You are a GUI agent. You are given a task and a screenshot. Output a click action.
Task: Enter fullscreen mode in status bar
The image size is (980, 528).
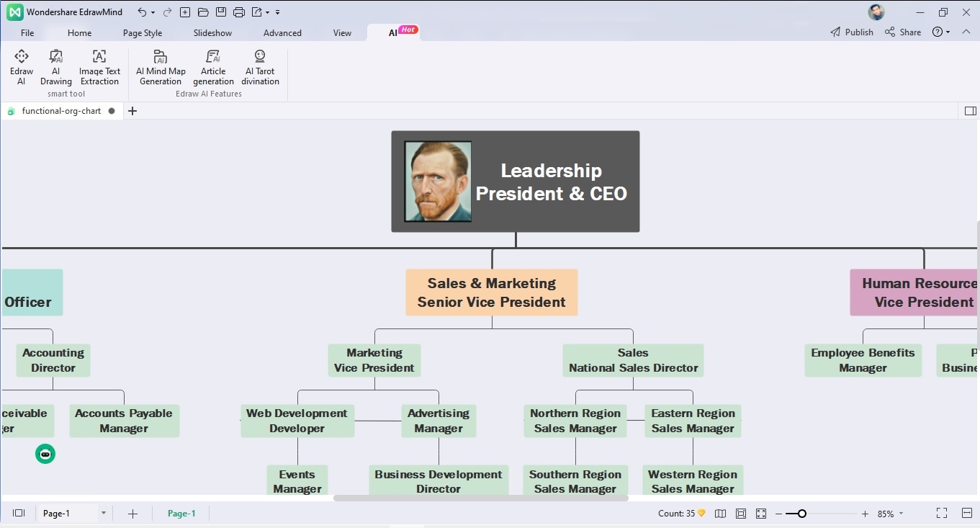[x=941, y=514]
